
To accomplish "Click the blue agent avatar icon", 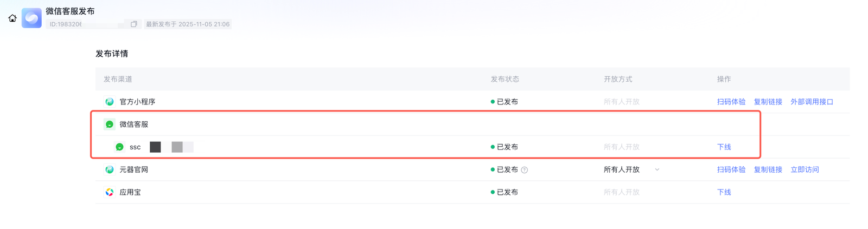I will pos(31,18).
